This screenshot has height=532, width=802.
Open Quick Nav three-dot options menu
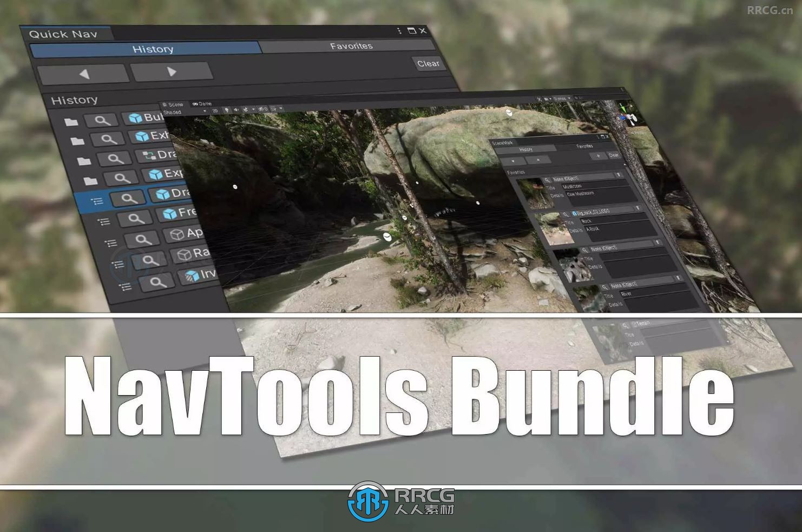coord(399,31)
